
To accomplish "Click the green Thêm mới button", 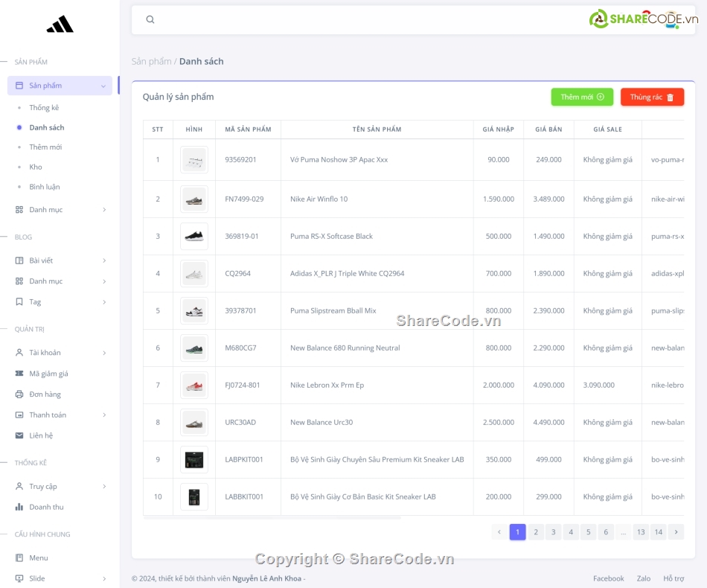I will [x=582, y=97].
